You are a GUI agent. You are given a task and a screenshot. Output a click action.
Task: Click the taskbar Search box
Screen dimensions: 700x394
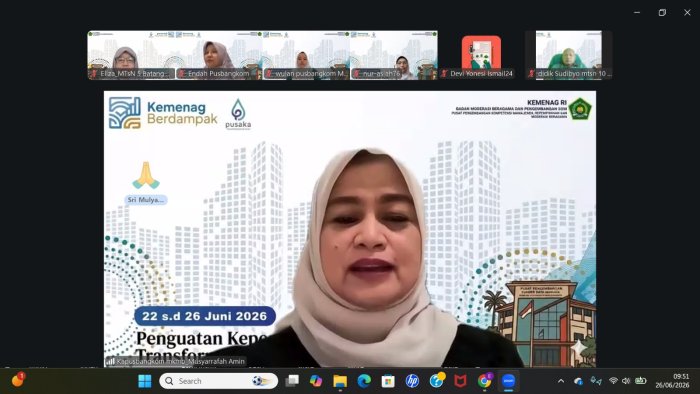pos(219,381)
